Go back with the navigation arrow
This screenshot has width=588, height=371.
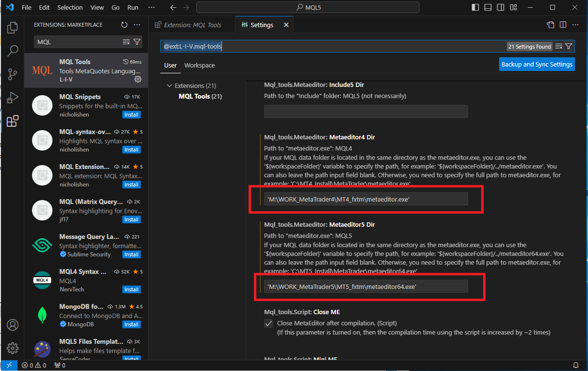tap(173, 7)
